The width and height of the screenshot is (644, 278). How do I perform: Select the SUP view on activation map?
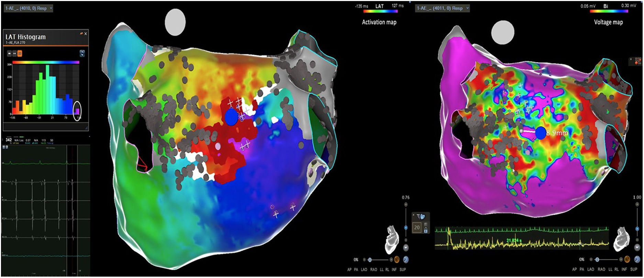[403, 270]
